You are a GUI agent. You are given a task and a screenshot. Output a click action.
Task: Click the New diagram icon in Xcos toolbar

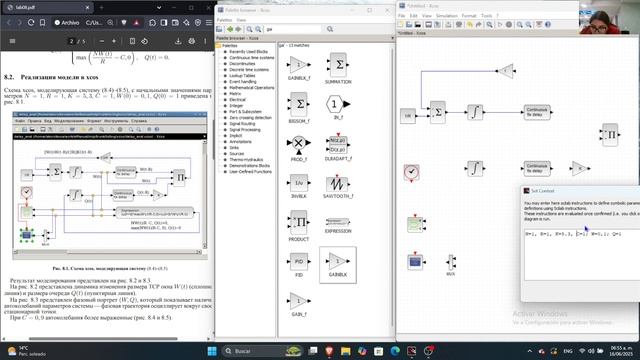point(400,24)
